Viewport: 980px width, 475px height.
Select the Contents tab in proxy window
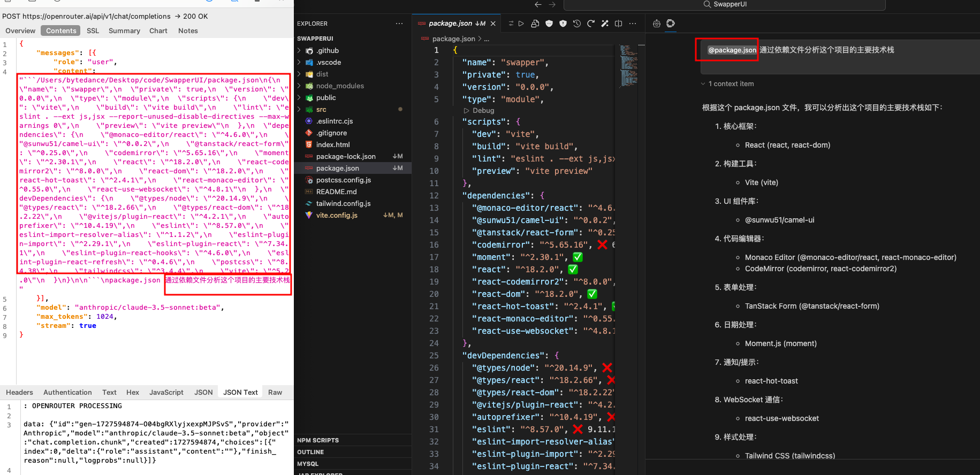61,30
